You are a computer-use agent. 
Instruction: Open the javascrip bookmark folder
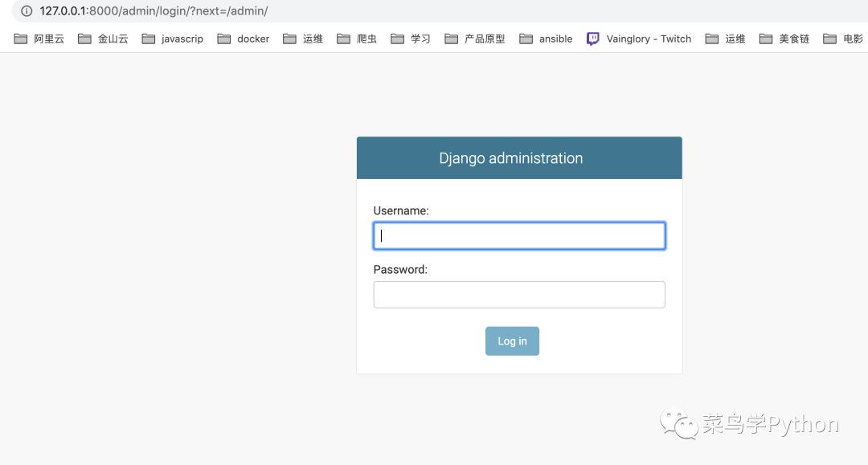[x=172, y=39]
